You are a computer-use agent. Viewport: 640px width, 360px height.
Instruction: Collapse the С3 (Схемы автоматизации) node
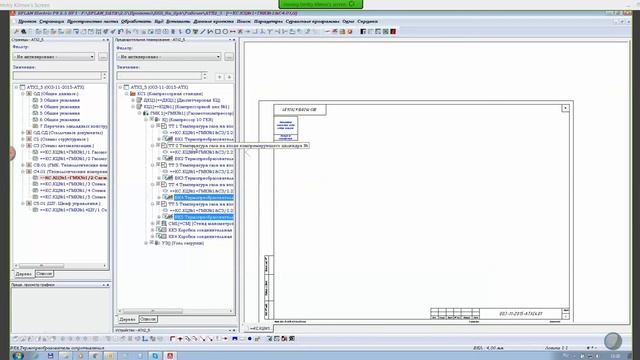[x=23, y=145]
